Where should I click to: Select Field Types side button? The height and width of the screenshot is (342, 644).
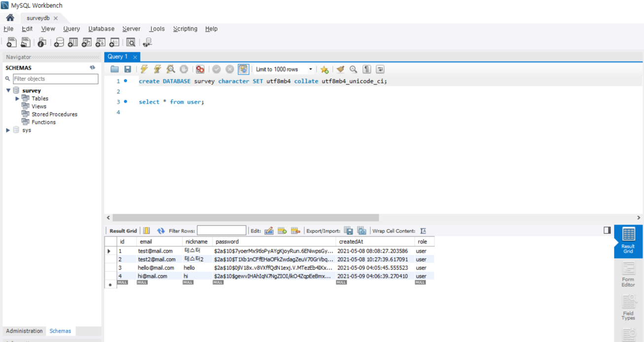pyautogui.click(x=628, y=307)
